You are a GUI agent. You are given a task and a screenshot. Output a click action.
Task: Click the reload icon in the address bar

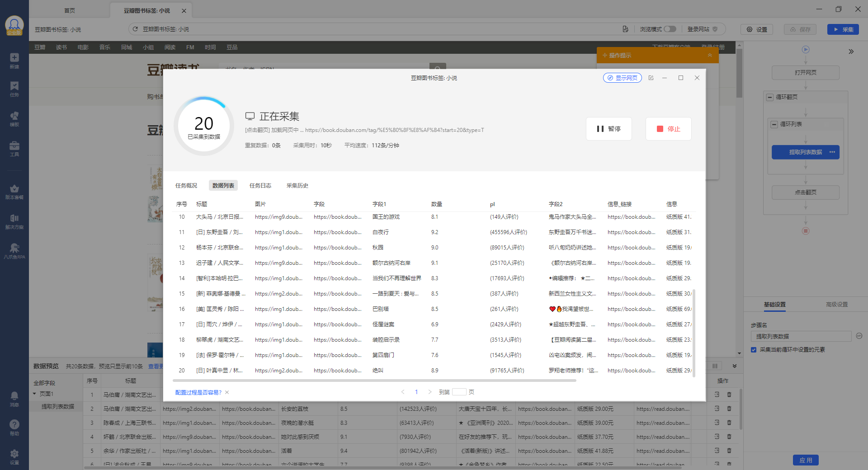pyautogui.click(x=135, y=29)
